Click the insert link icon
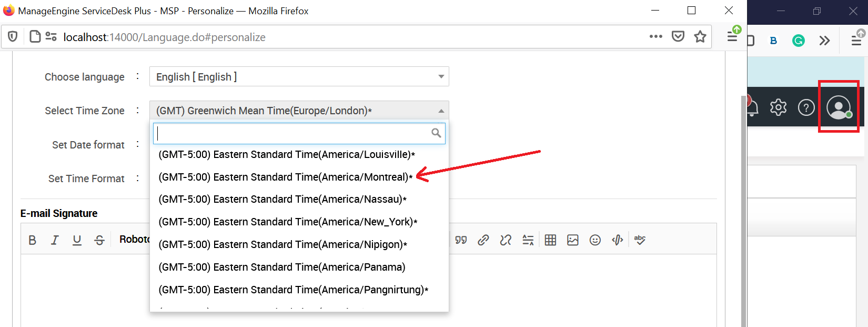This screenshot has width=868, height=327. pos(483,240)
